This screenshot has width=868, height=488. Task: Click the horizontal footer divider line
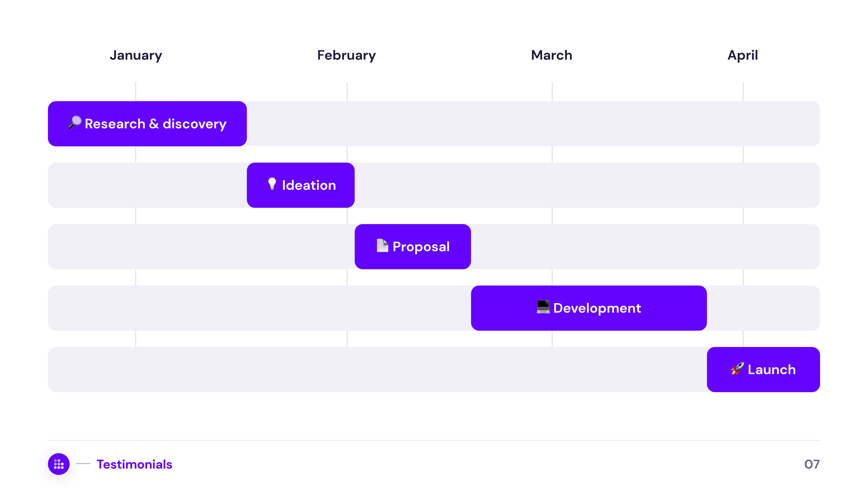pos(434,440)
